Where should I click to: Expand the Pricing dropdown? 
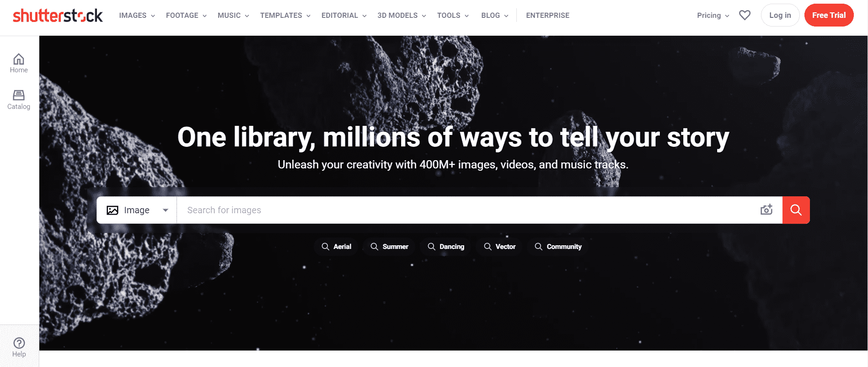point(713,16)
